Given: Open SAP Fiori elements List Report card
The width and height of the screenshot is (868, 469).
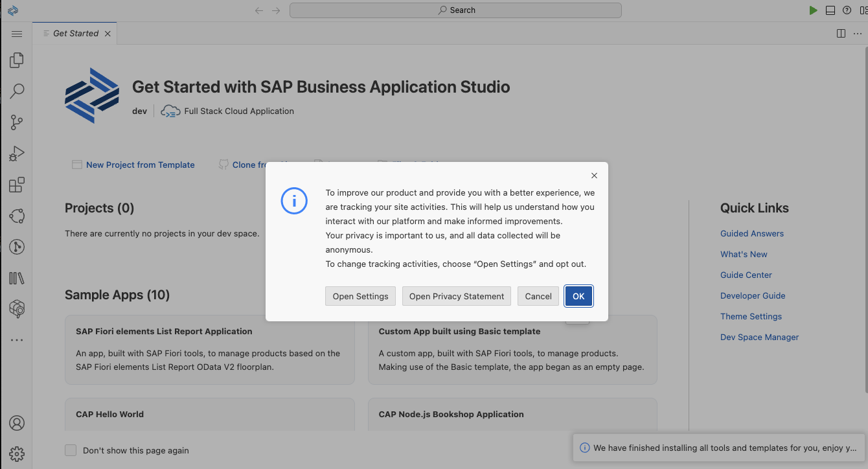Looking at the screenshot, I should coord(210,350).
